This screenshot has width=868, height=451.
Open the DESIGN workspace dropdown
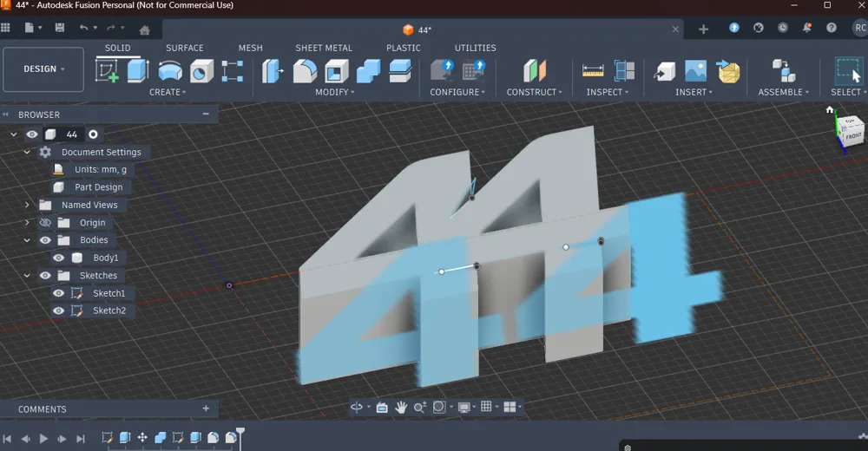pos(43,69)
